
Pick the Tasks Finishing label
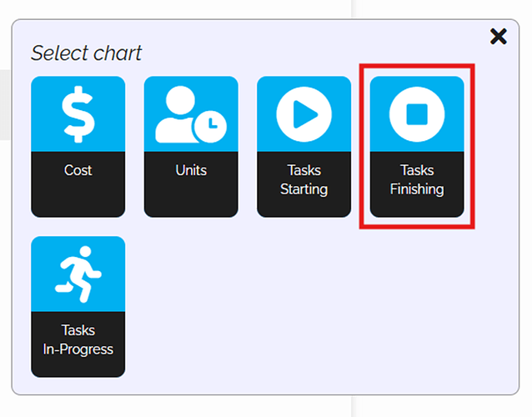416,180
